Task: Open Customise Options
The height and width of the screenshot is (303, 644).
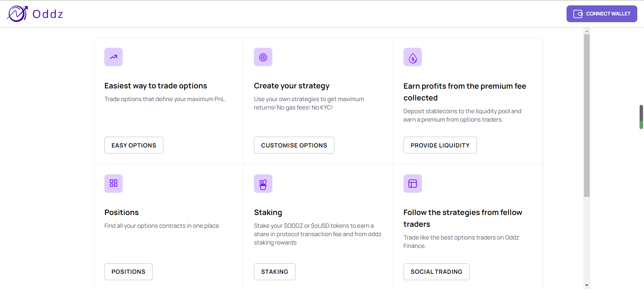Action: click(294, 145)
